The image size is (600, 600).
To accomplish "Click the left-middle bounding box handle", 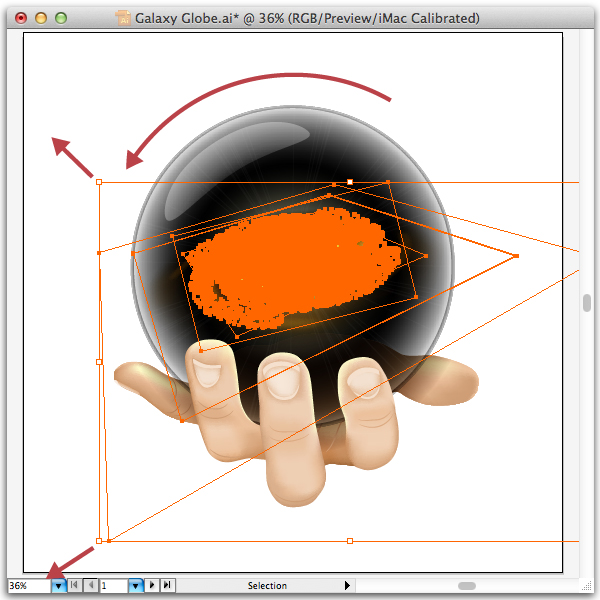I will coord(99,362).
